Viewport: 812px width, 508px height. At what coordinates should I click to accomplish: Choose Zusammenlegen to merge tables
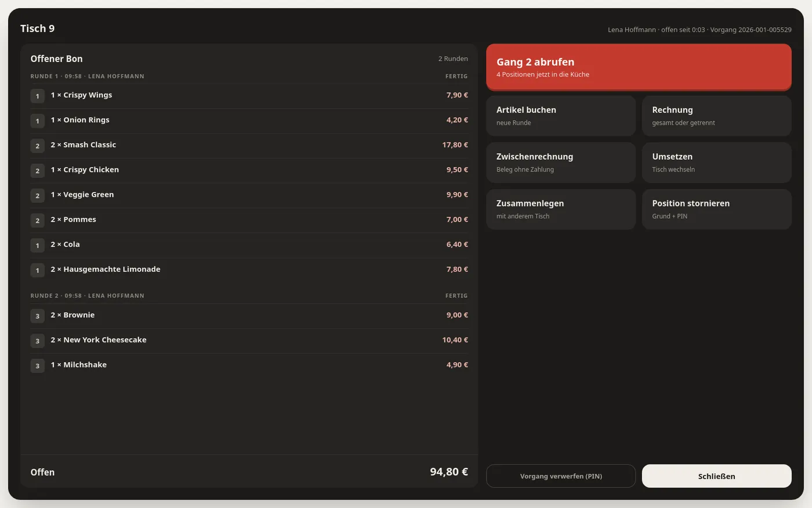point(561,209)
